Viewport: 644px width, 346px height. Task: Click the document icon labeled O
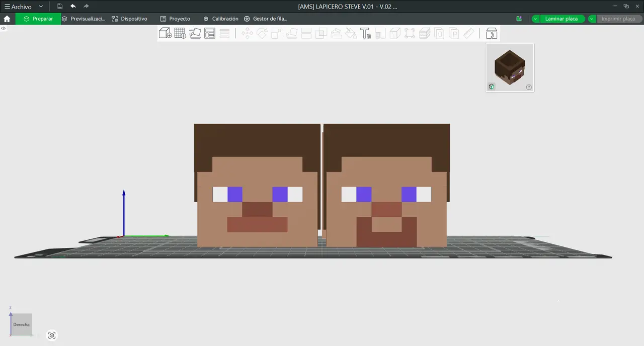click(439, 33)
